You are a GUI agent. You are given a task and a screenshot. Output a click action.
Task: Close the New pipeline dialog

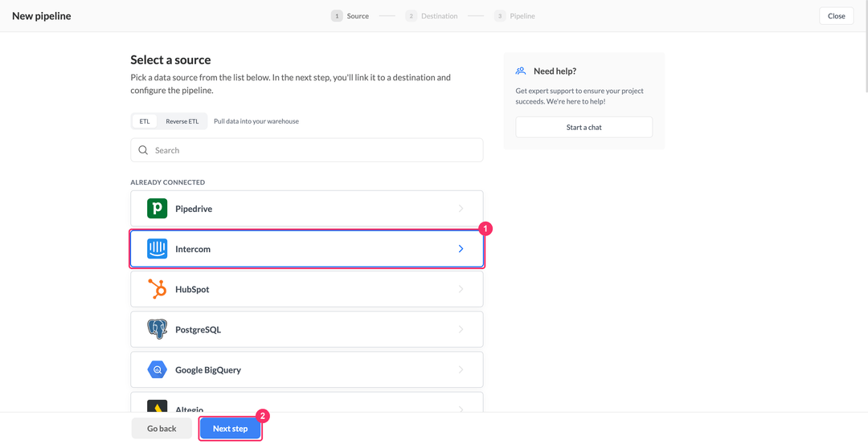point(837,16)
